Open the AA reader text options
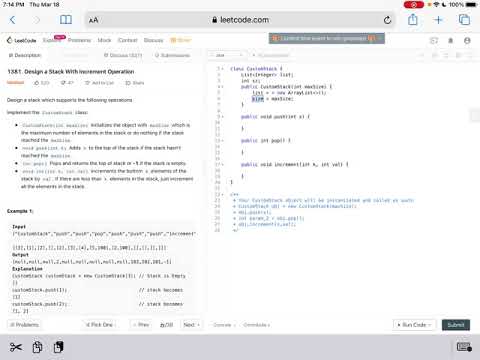Screen dimensions: 480x360 coord(94,20)
